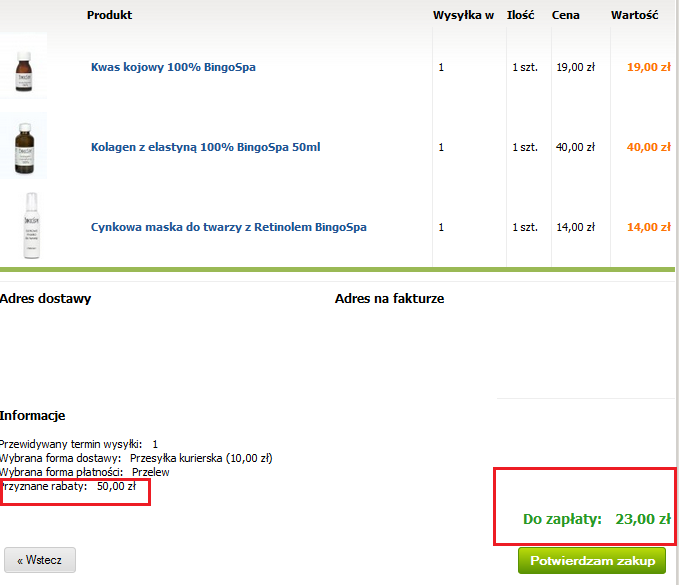Open Cynkowa maska do twarzy z Retinolem link
The image size is (679, 585).
point(229,227)
